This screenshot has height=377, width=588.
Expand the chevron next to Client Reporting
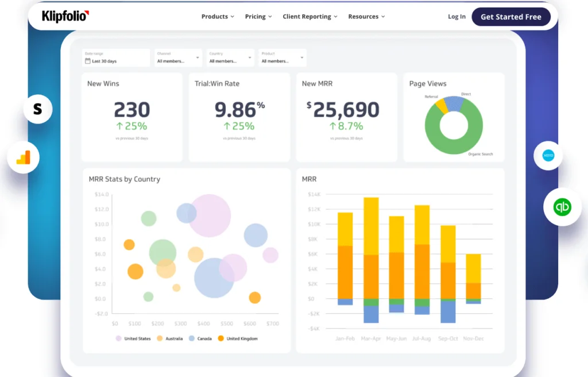tap(335, 17)
